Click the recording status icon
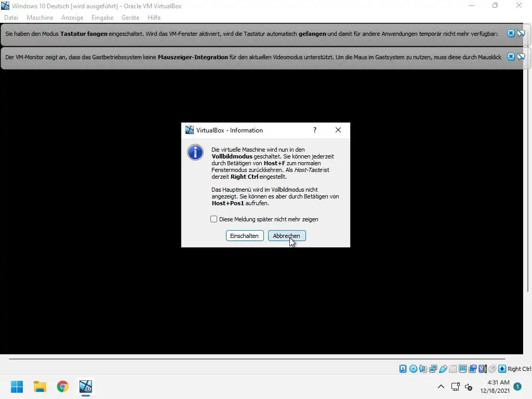Viewport: 532px width, 399px height. coord(472,368)
